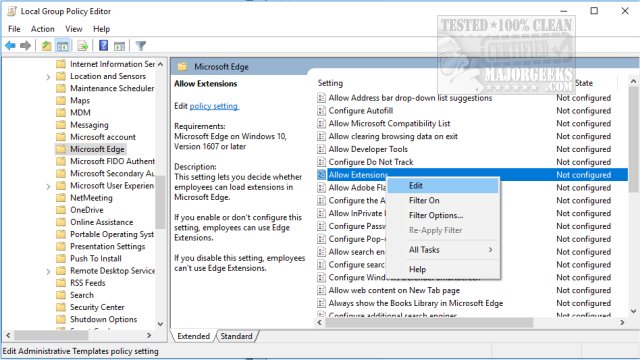This screenshot has height=360, width=640.
Task: Switch to the Extended tab
Action: pyautogui.click(x=193, y=336)
